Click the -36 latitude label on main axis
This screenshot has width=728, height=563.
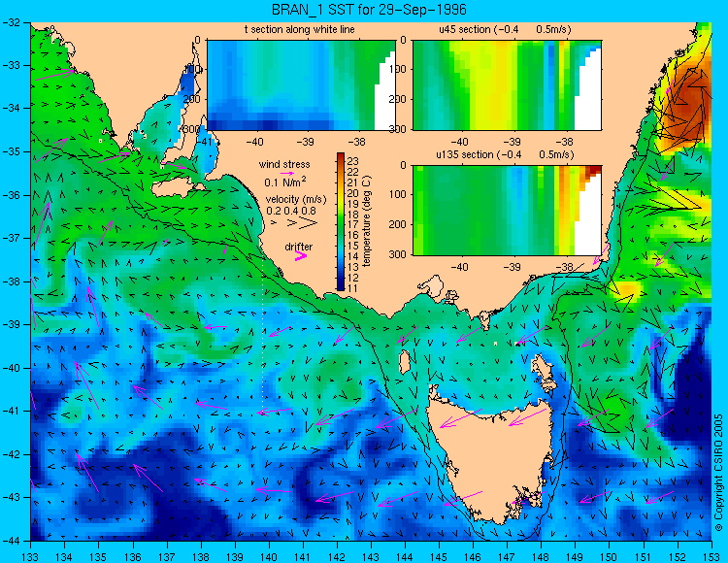pos(11,195)
